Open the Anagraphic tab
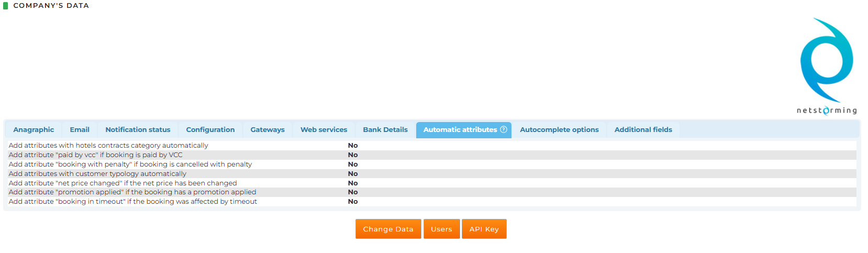This screenshot has width=868, height=253. [34, 130]
